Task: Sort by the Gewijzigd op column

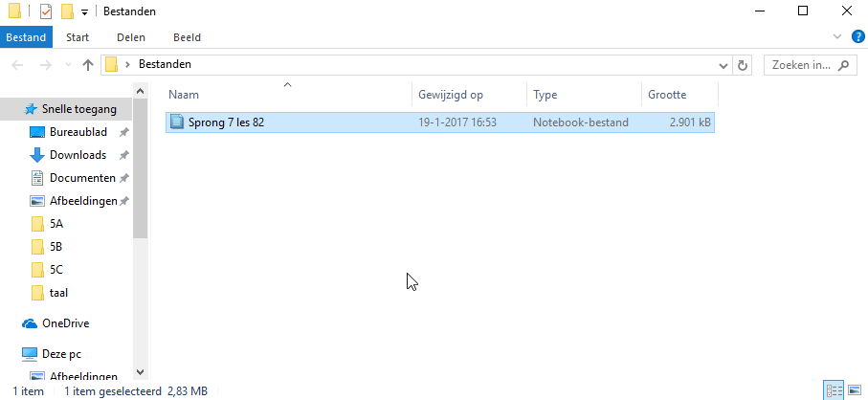Action: (x=470, y=95)
